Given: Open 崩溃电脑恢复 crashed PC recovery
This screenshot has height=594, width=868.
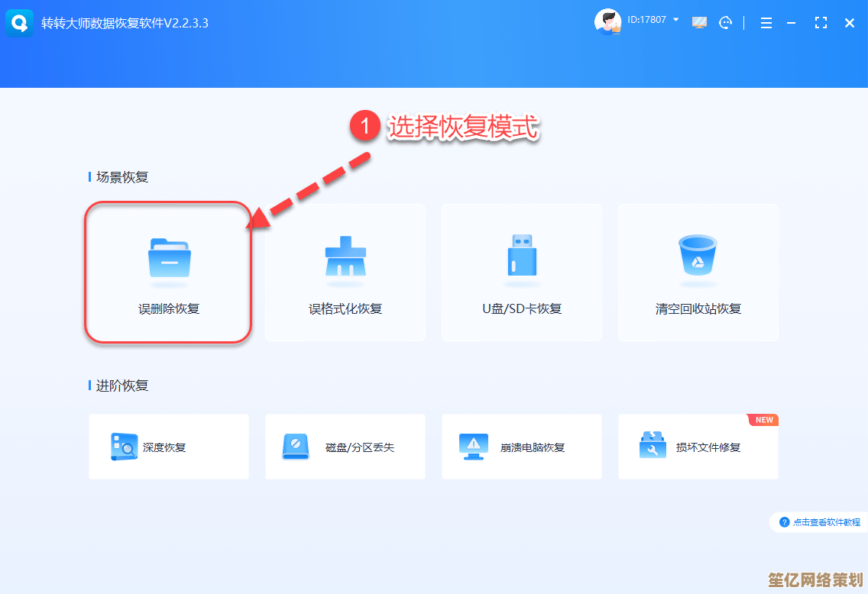Looking at the screenshot, I should point(521,447).
